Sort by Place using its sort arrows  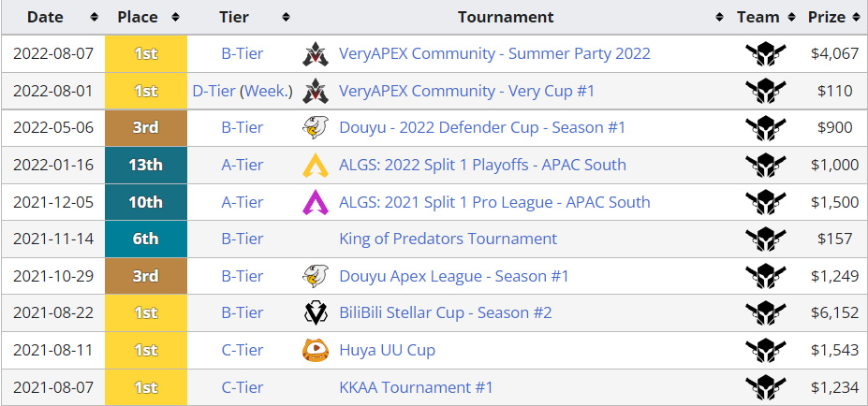(175, 17)
